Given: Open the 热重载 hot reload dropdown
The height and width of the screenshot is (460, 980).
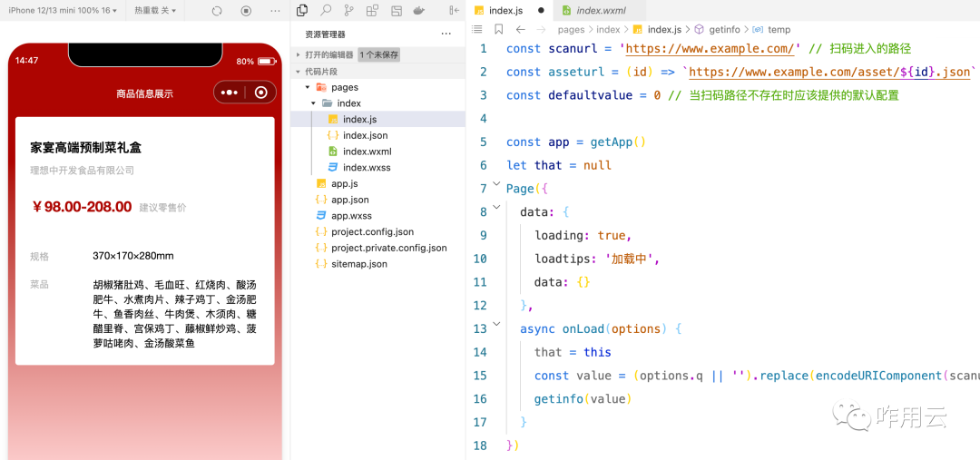Looking at the screenshot, I should click(x=155, y=11).
